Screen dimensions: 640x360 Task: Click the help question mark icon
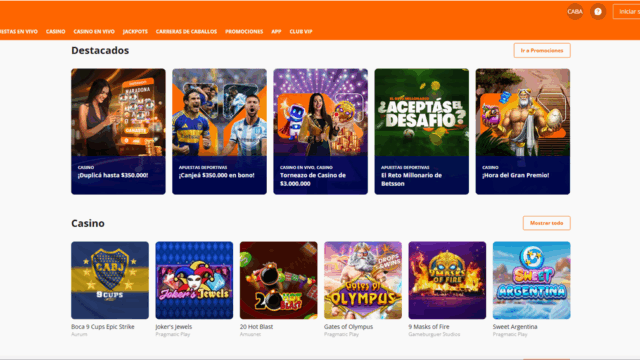point(598,12)
